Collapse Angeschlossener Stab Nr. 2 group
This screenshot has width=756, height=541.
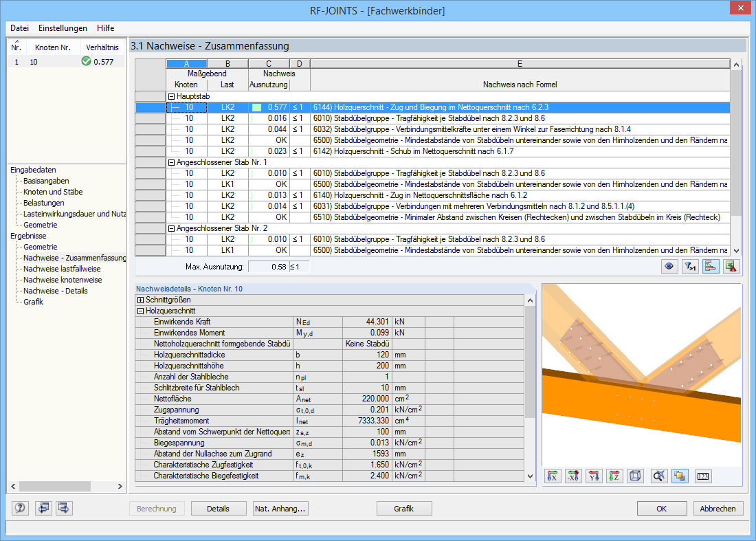pos(171,228)
